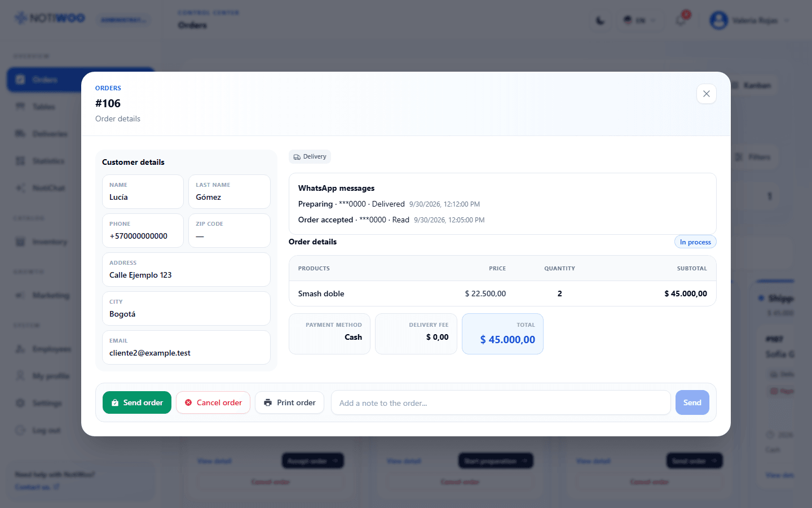
Task: Open Employees in the sidebar
Action: [44, 349]
